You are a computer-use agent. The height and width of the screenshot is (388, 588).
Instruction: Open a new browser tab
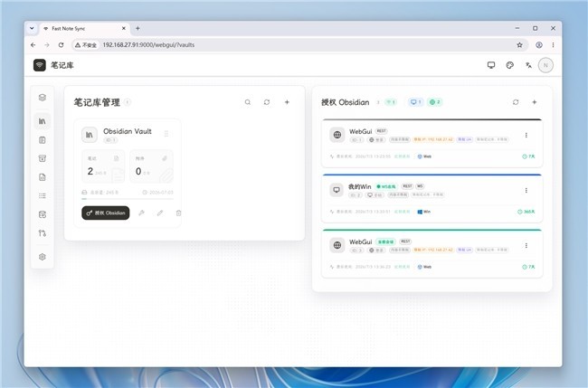click(x=138, y=28)
